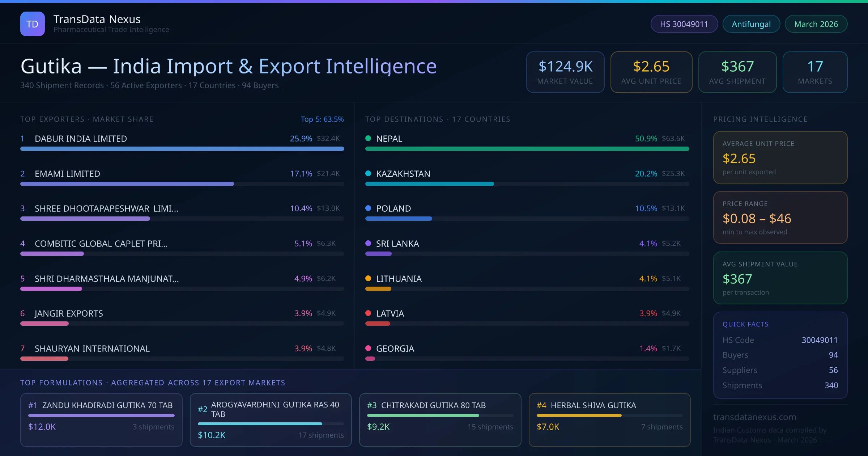Select the HS 30049011 tag pill
Viewport: 868px width, 456px height.
pos(684,24)
